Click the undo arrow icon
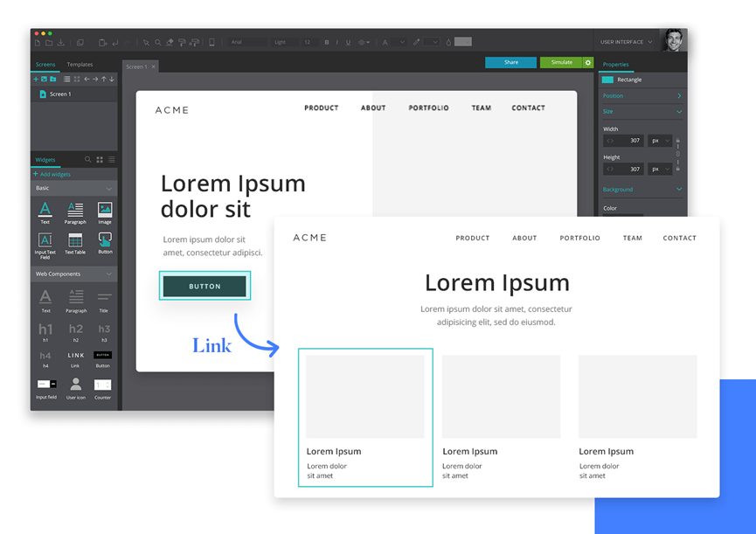756x534 pixels. pyautogui.click(x=115, y=43)
